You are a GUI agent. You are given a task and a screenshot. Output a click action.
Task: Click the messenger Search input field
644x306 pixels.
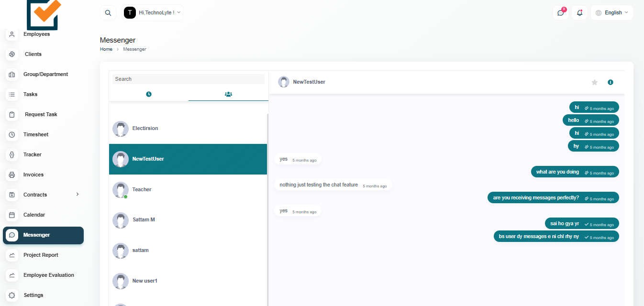coord(188,79)
